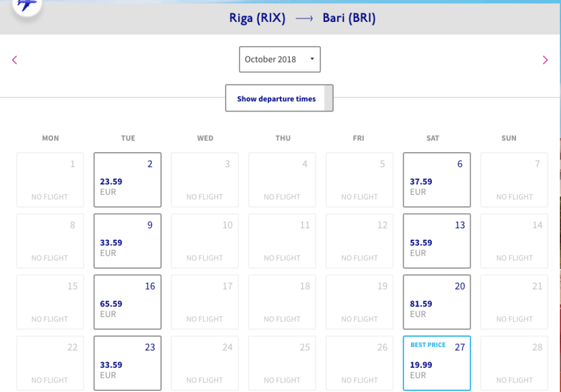This screenshot has height=392, width=561.
Task: Go to previous month with left arrow
Action: click(15, 60)
